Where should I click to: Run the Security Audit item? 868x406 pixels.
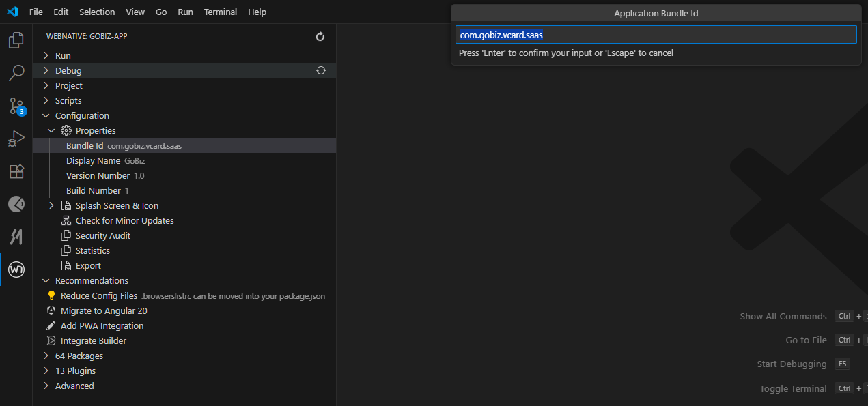coord(102,235)
